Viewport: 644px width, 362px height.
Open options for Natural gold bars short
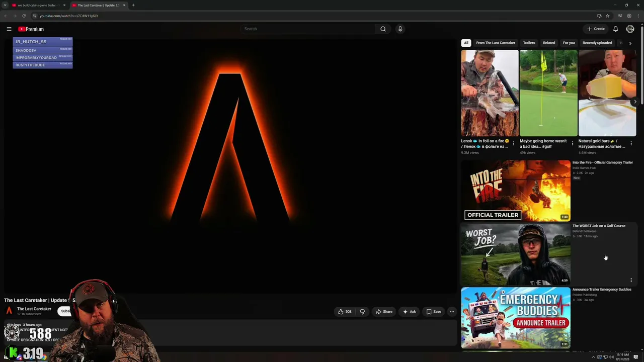point(631,144)
